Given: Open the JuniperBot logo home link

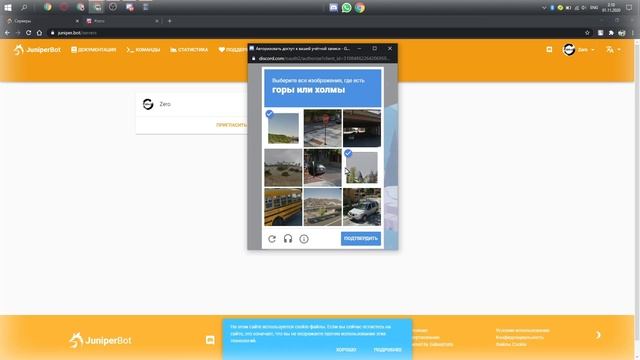Looking at the screenshot, I should point(37,50).
